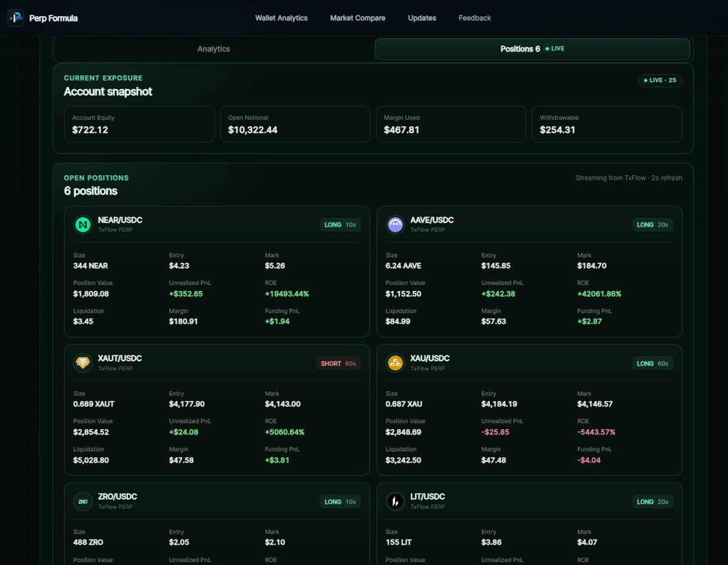The height and width of the screenshot is (565, 728).
Task: Click the ZRO coin icon
Action: [83, 501]
